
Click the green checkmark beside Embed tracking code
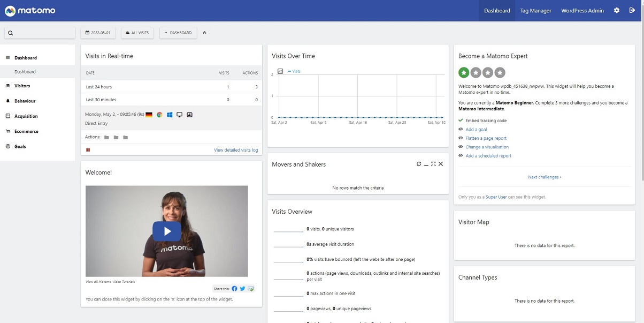click(461, 121)
